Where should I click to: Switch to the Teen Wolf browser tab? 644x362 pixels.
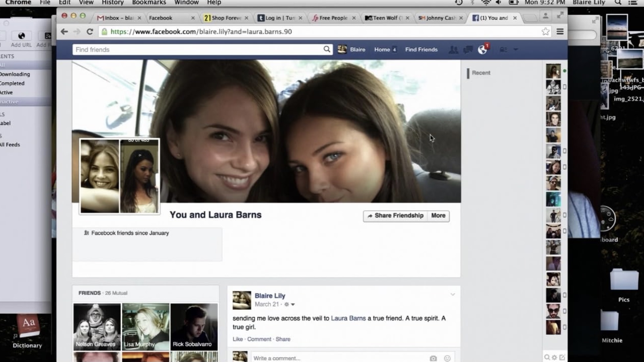(387, 18)
